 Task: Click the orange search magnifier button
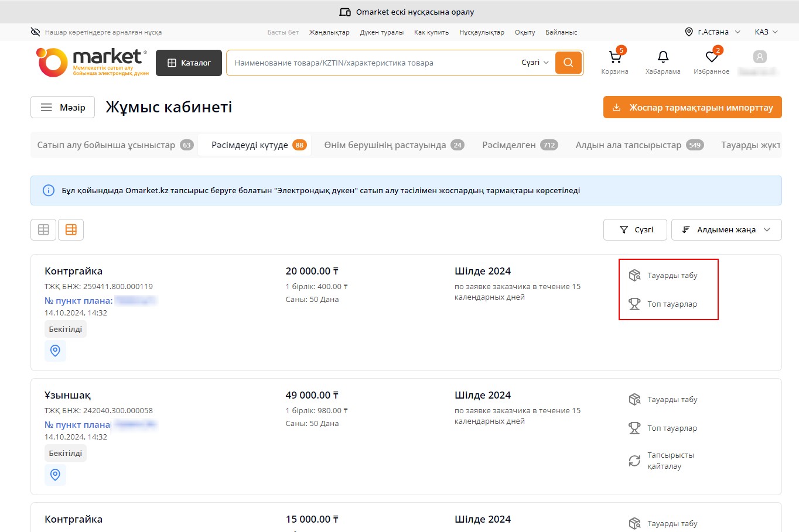(568, 63)
